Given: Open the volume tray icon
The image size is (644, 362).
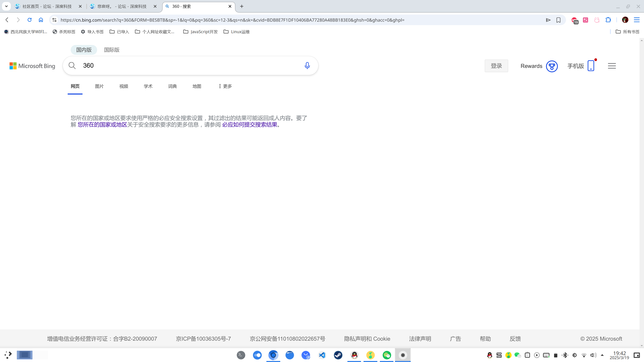Looking at the screenshot, I should pyautogui.click(x=593, y=355).
